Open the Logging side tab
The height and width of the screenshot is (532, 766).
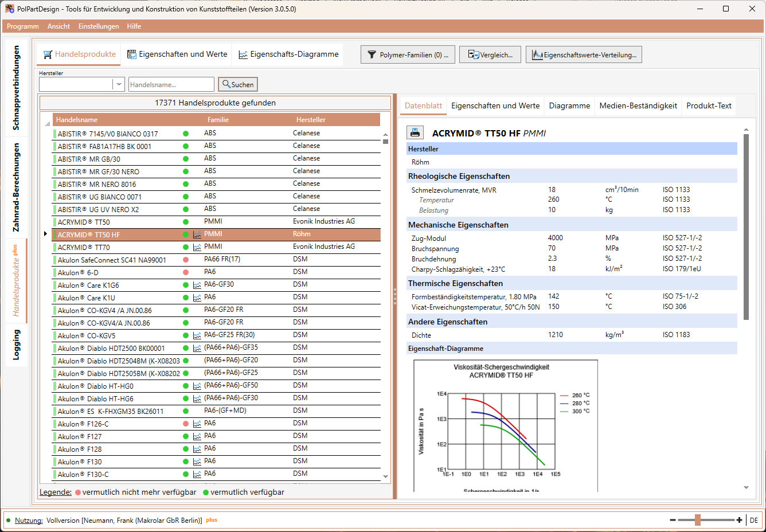tap(16, 345)
